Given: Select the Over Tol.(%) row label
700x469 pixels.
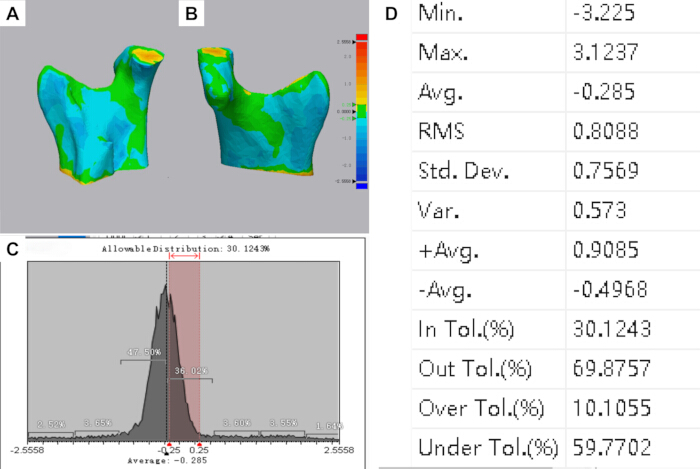Looking at the screenshot, I should [481, 408].
